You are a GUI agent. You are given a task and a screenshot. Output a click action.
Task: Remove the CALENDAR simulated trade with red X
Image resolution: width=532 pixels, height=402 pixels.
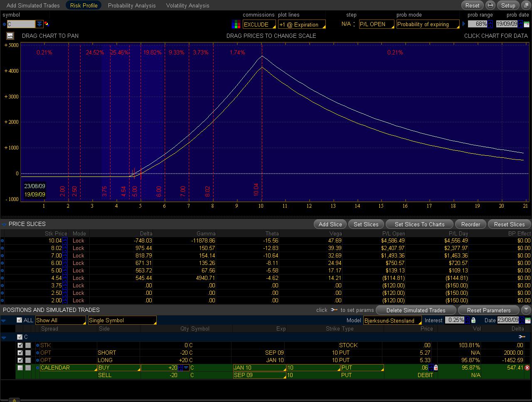tap(527, 368)
